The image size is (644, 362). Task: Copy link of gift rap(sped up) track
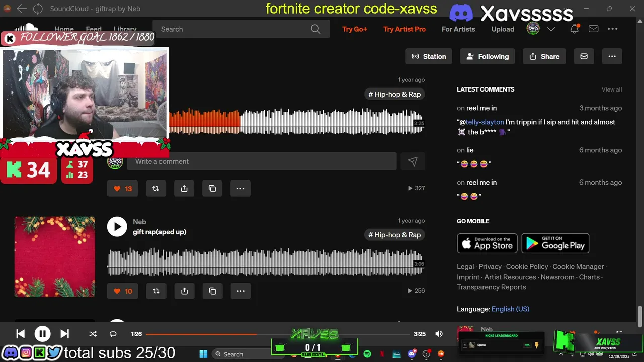(212, 291)
